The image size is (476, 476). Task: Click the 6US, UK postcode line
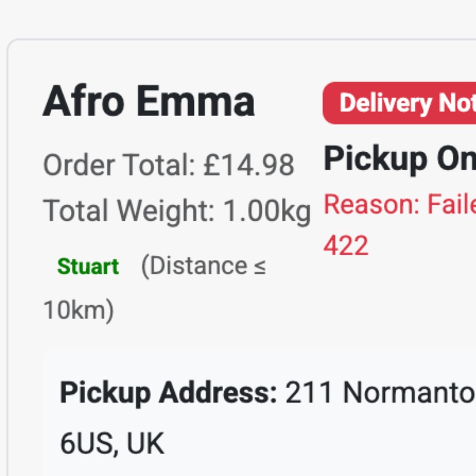pyautogui.click(x=112, y=444)
